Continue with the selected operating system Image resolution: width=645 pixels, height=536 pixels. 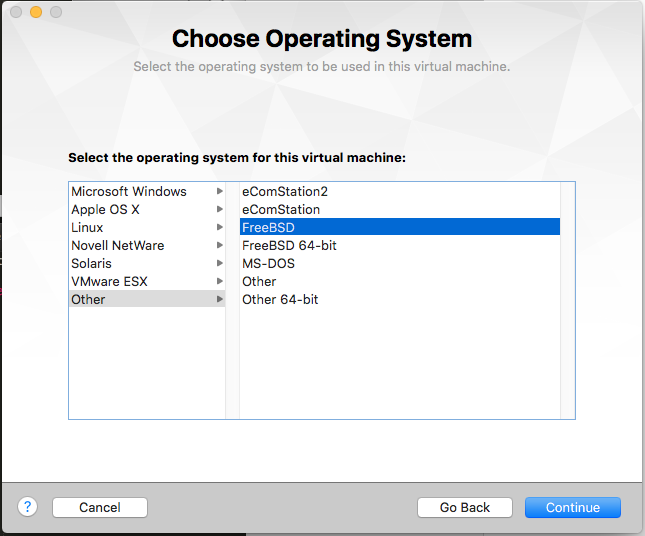pos(573,507)
